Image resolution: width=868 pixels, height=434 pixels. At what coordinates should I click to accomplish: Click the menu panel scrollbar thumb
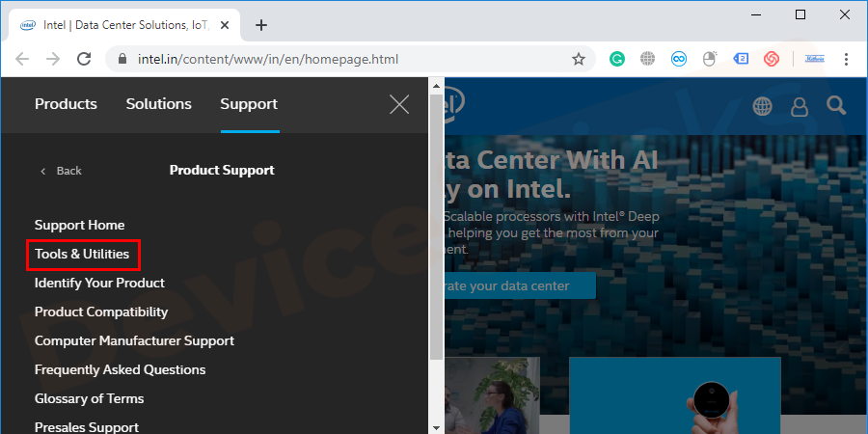click(436, 227)
